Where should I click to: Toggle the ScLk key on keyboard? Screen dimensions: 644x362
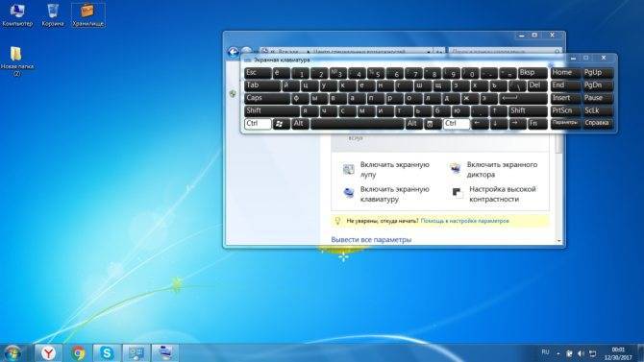click(x=598, y=110)
